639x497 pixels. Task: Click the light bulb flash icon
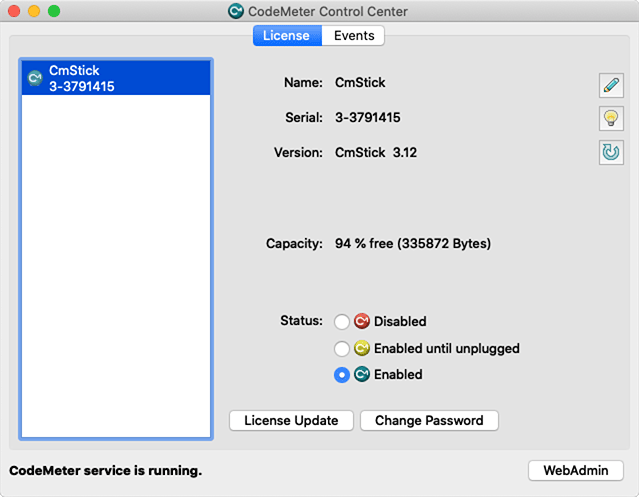[611, 119]
